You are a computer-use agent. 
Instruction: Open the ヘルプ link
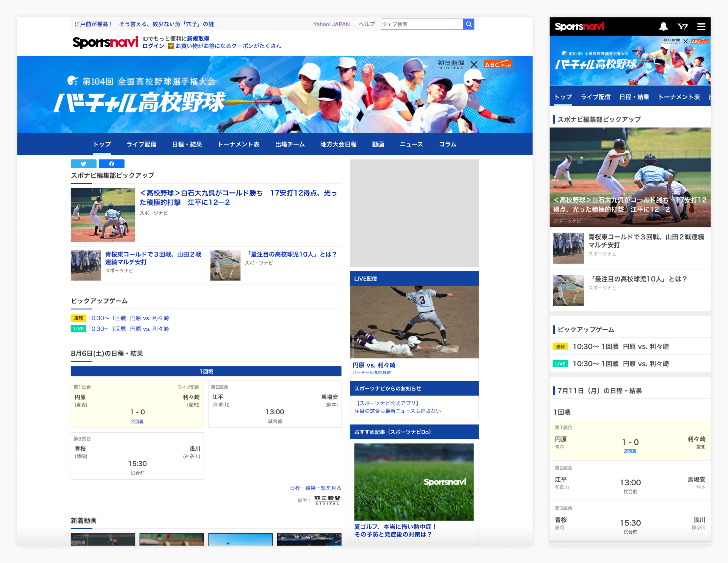point(366,24)
